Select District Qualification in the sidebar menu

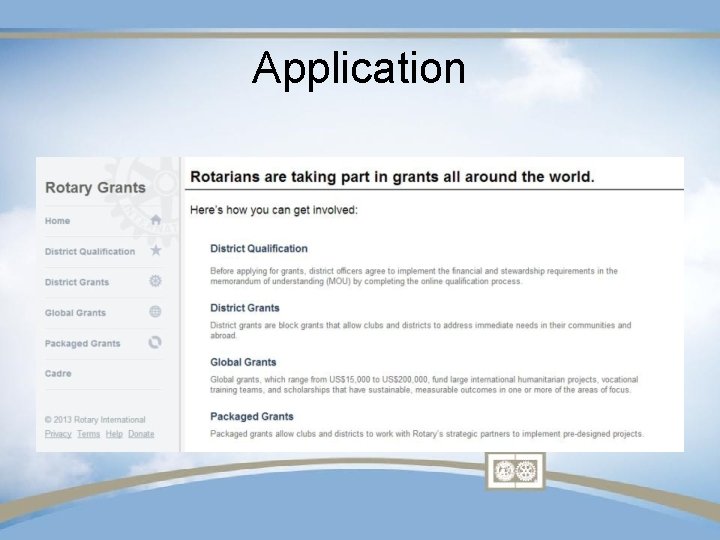coord(90,252)
